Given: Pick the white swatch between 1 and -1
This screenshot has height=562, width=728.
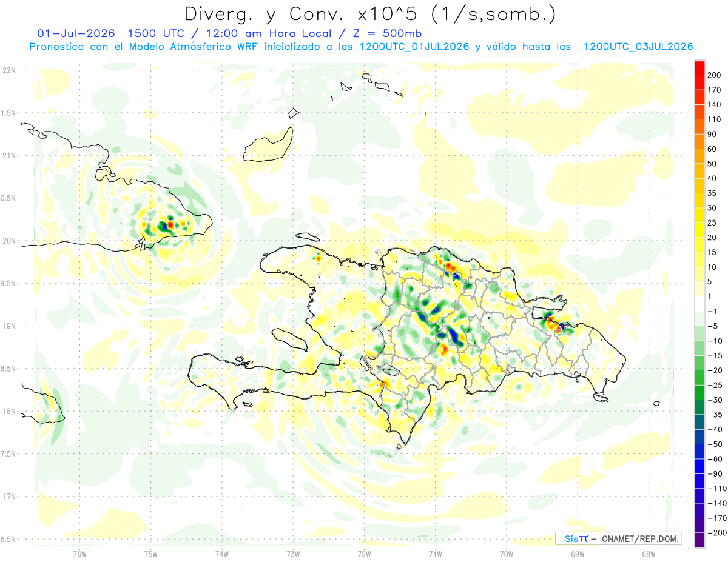Looking at the screenshot, I should 699,304.
